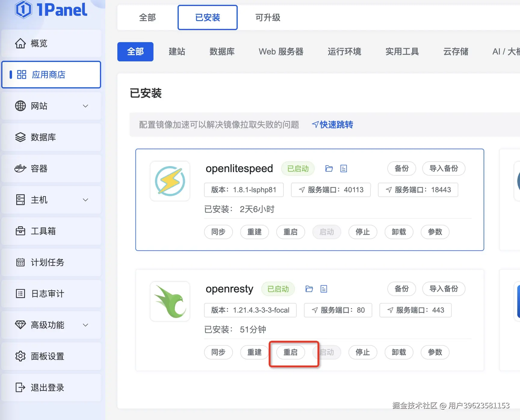Click the openlitespeed app thumbnail
Image resolution: width=520 pixels, height=420 pixels.
[170, 181]
